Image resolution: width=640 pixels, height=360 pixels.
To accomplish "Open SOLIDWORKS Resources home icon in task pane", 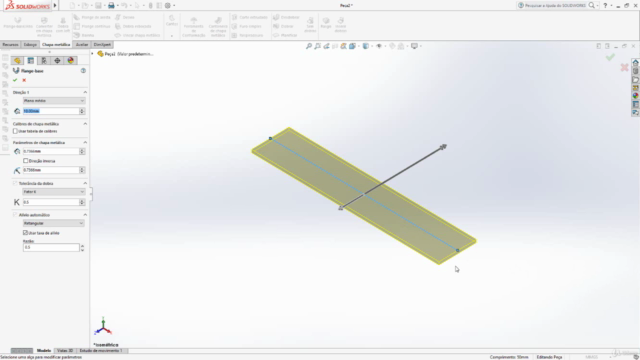I will point(636,62).
